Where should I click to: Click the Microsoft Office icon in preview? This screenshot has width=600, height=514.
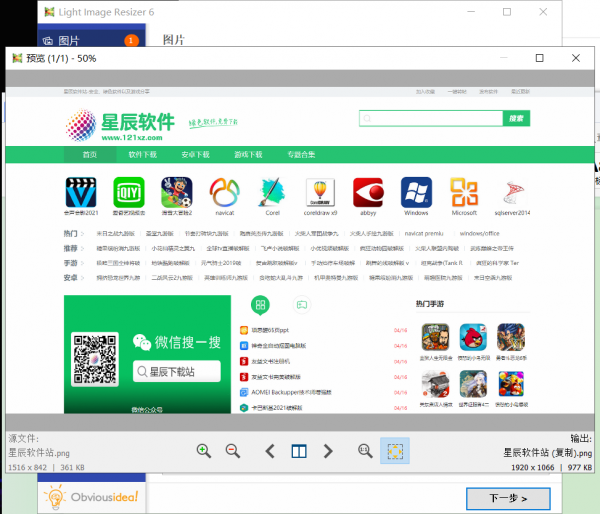(x=464, y=192)
